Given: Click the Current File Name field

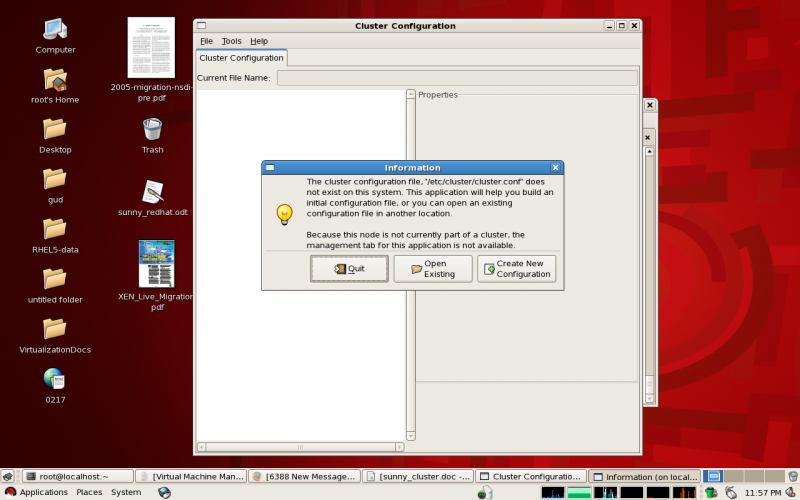Looking at the screenshot, I should point(457,78).
